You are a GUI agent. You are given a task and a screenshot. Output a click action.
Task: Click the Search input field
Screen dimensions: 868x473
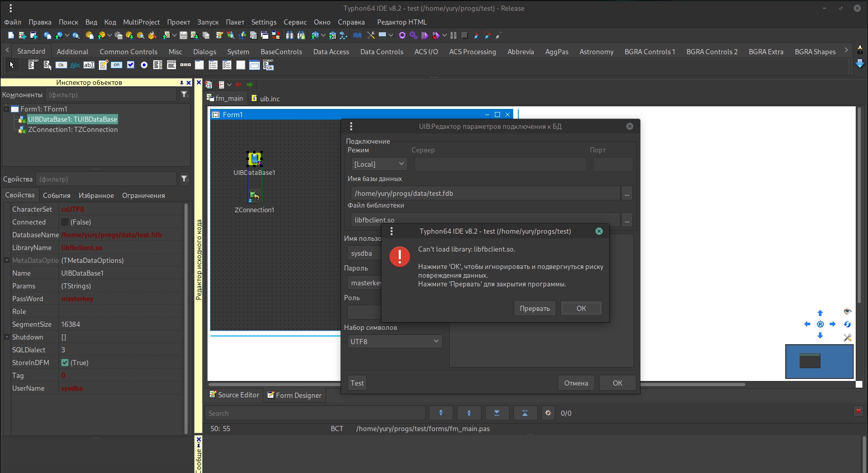point(315,413)
